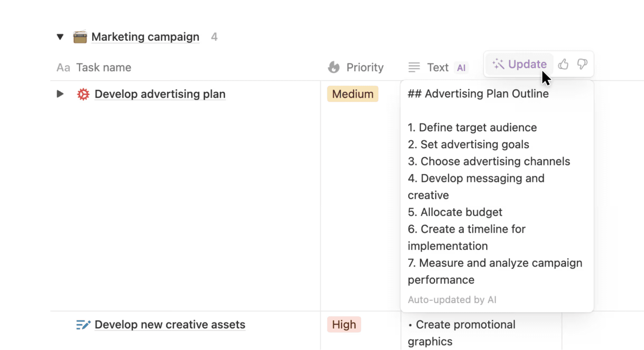
Task: Click the AI badge on the Text column
Action: tap(461, 67)
